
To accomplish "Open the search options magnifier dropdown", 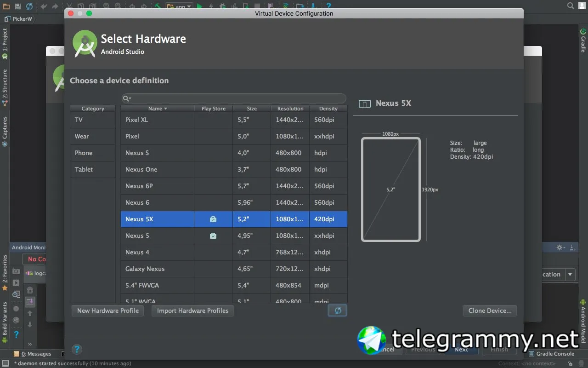I will 127,98.
